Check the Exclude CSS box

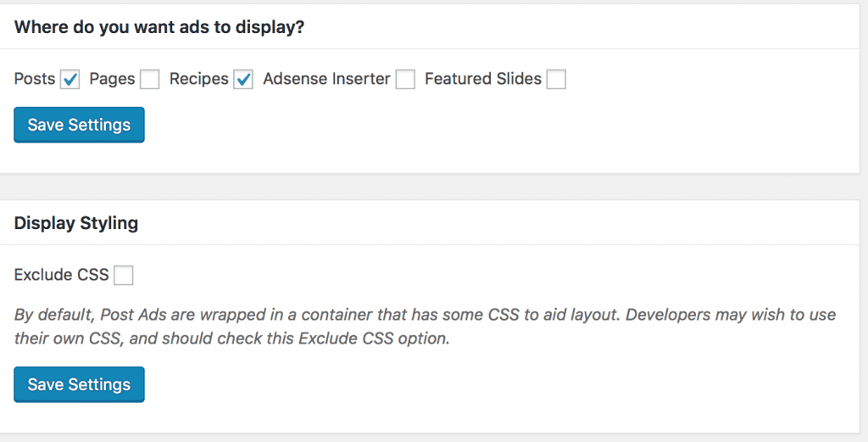pos(124,275)
